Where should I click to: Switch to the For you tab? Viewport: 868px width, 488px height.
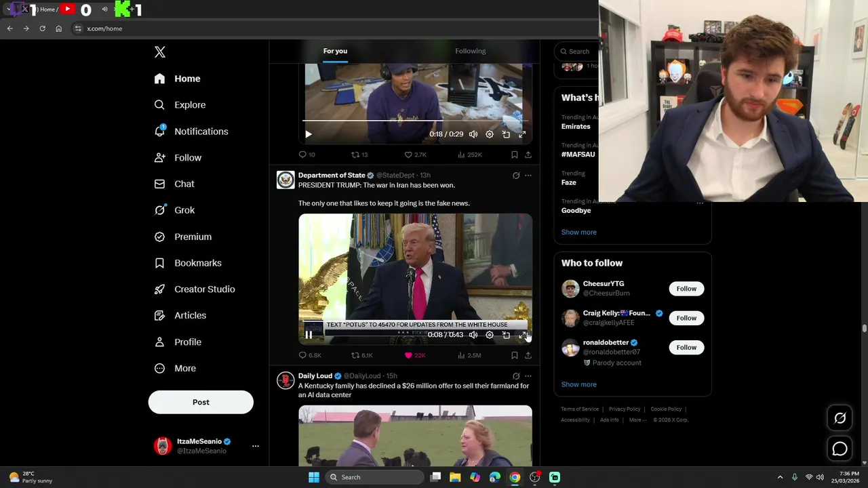tap(335, 51)
